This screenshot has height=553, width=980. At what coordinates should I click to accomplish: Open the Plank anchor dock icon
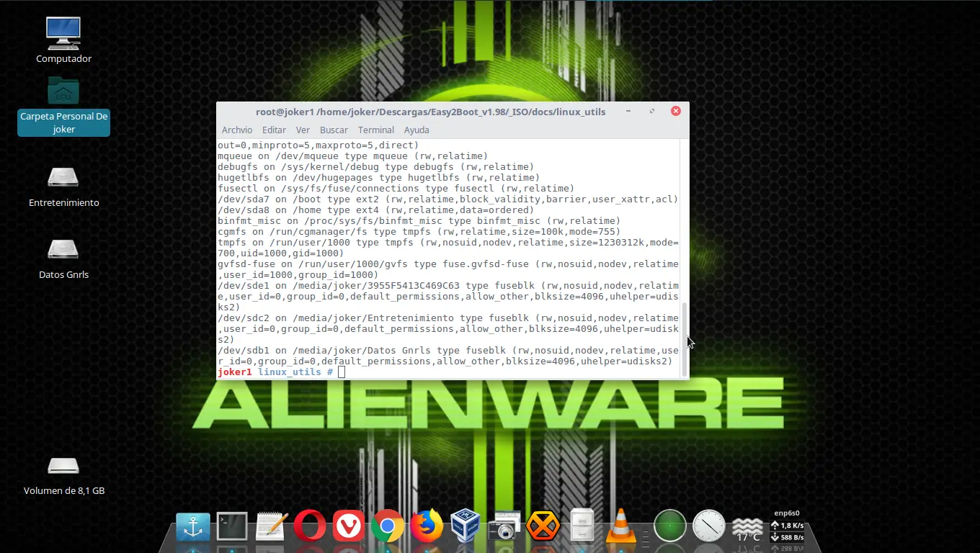tap(193, 527)
